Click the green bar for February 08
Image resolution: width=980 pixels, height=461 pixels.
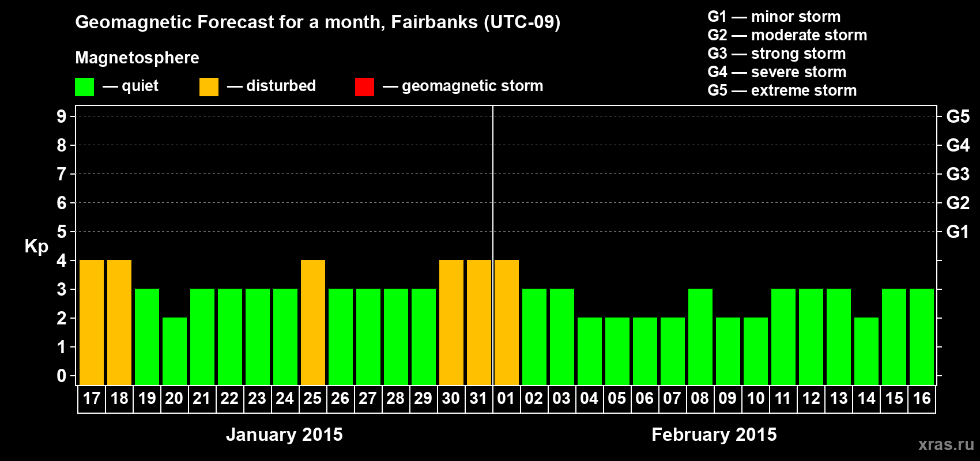coord(700,337)
